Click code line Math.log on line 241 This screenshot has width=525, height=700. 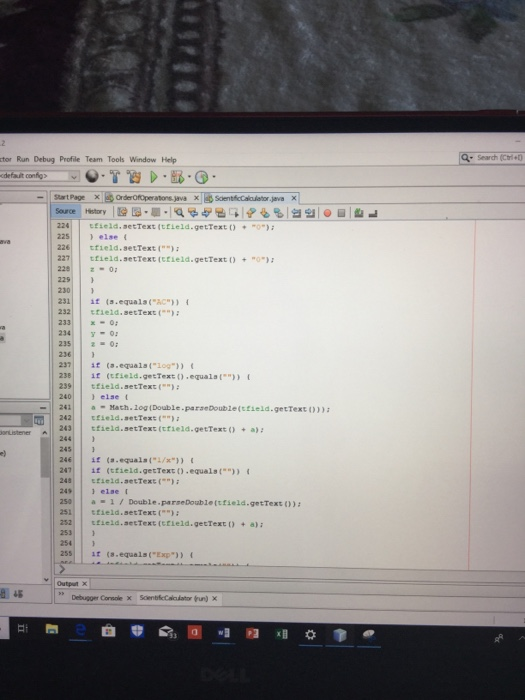click(x=210, y=408)
